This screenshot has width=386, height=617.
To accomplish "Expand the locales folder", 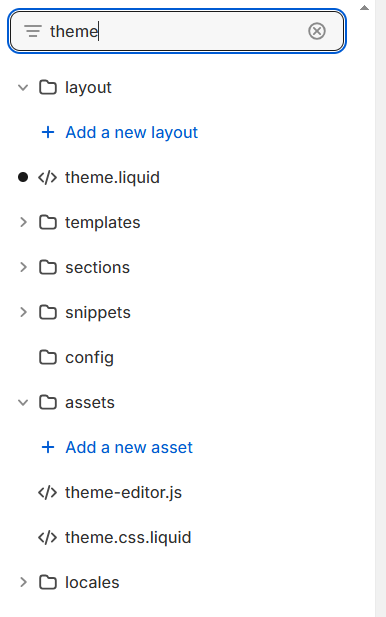I will pos(23,582).
